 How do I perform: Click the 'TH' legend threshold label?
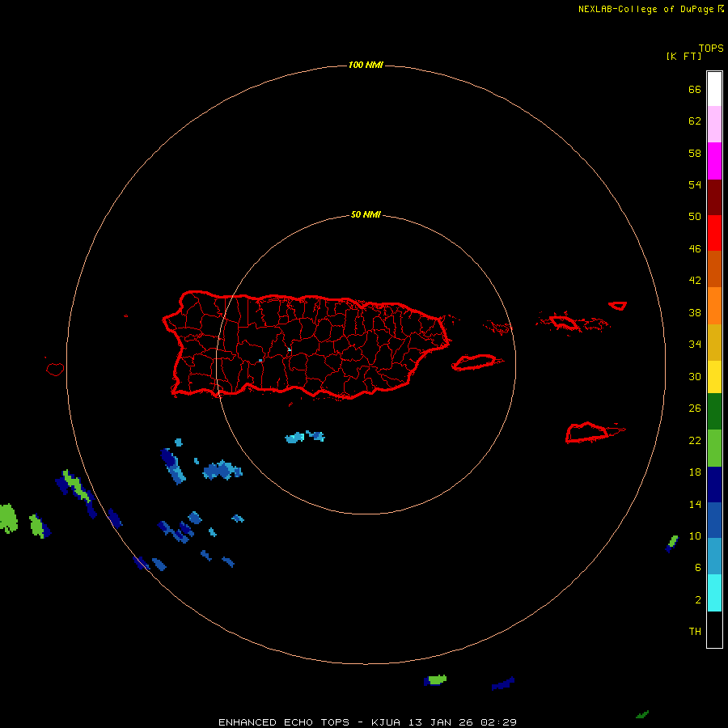[695, 632]
